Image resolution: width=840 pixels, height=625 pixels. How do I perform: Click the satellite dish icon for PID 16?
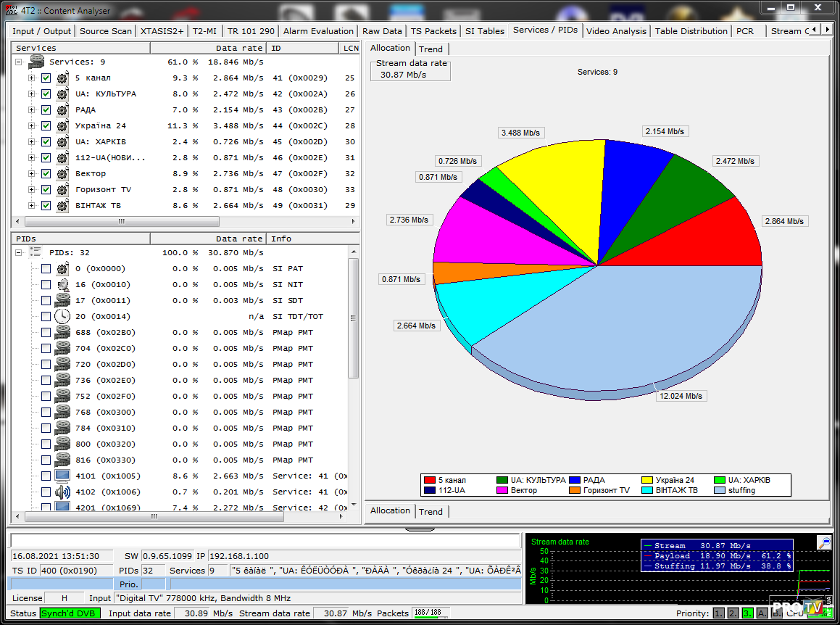point(62,284)
